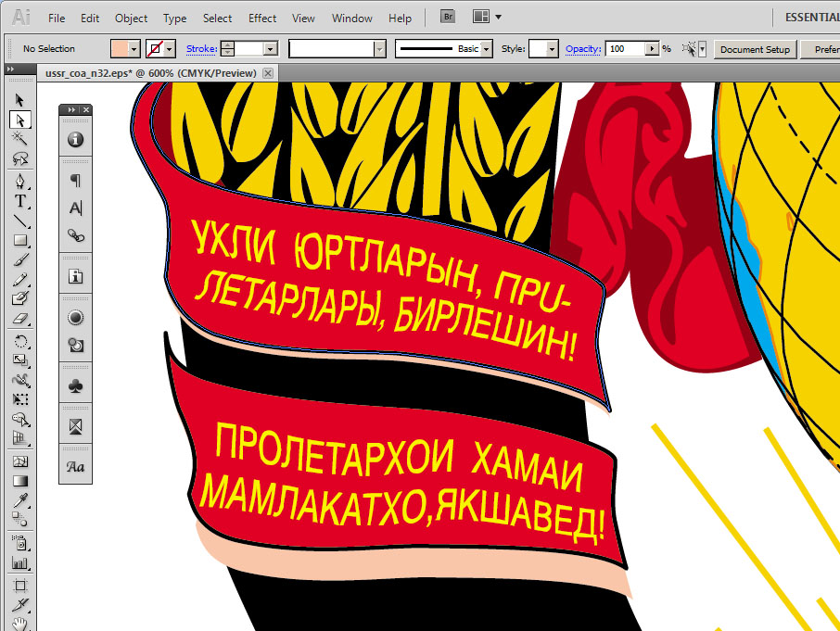840x631 pixels.
Task: Open the Appearance panel circle icon
Action: click(75, 318)
